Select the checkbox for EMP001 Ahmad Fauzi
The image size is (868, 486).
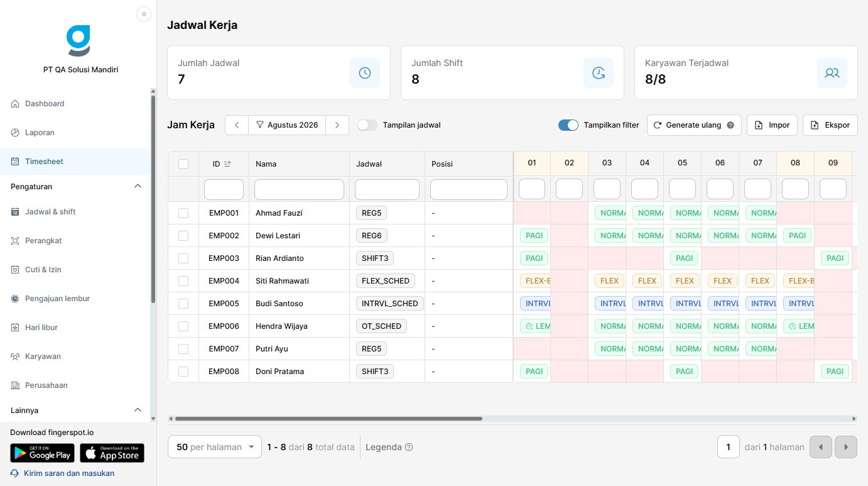(183, 213)
